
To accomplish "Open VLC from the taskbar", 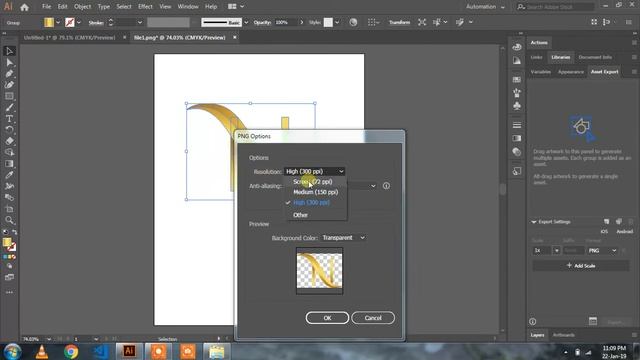I will pyautogui.click(x=42, y=351).
